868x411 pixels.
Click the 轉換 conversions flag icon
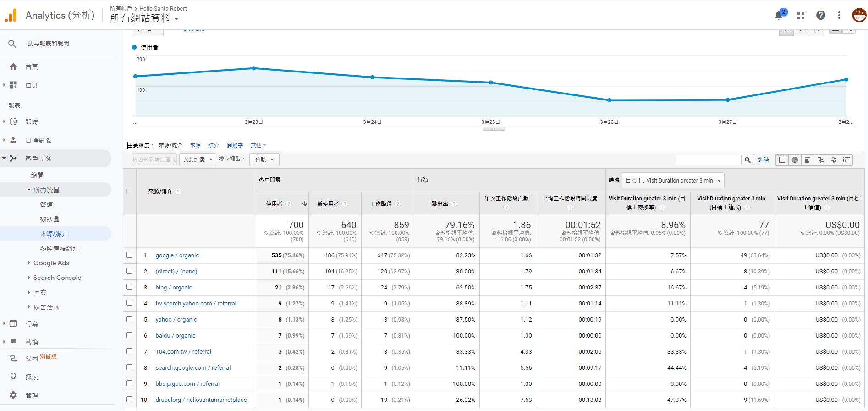pos(13,342)
